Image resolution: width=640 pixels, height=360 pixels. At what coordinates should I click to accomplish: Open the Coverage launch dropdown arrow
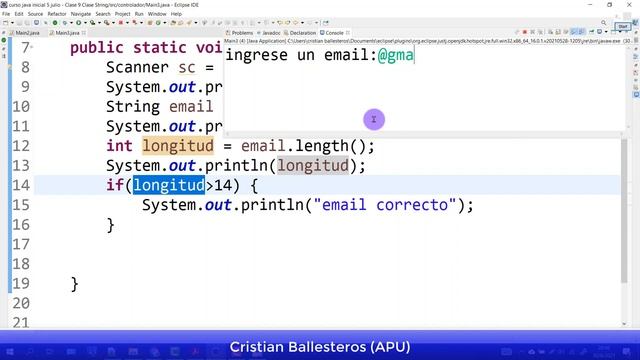point(99,23)
